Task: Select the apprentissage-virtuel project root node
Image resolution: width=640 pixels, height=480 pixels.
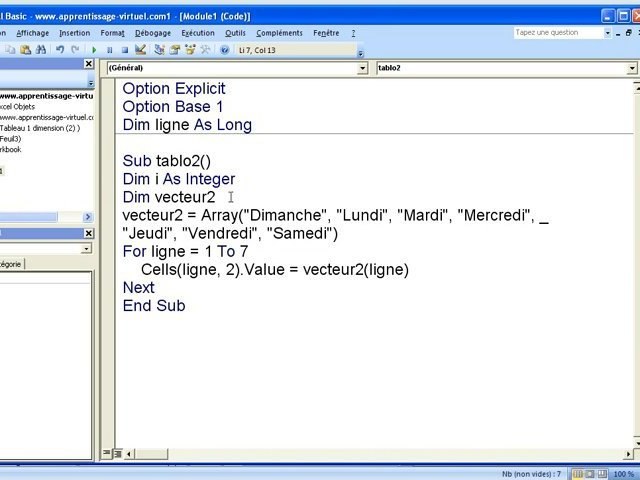Action: coord(47,96)
